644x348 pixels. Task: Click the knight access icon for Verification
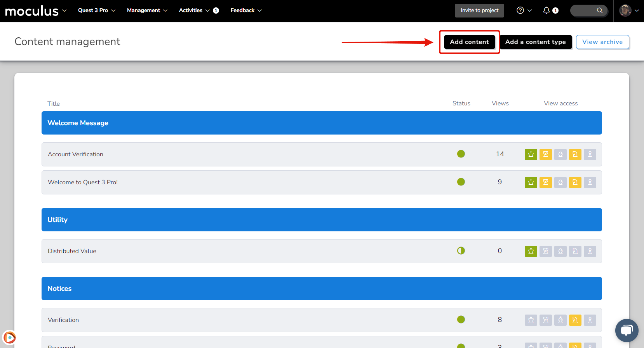575,320
